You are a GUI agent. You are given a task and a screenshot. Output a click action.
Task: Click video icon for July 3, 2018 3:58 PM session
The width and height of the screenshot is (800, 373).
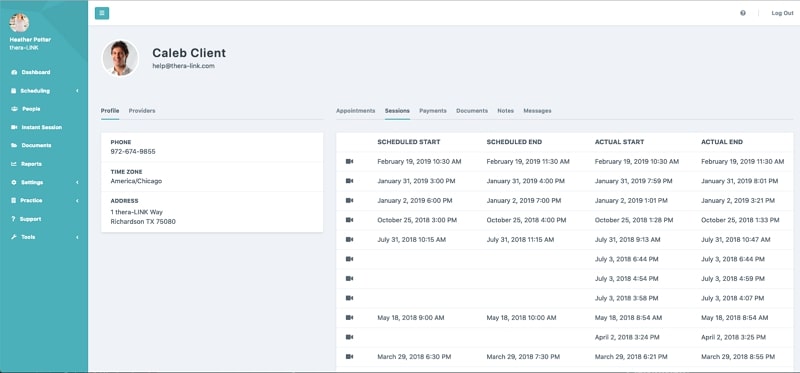click(349, 298)
